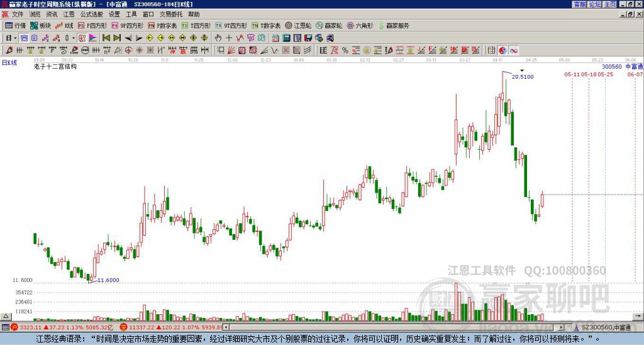Screen dimensions: 644x345
Task: Click the 论坛 forum link
Action: coord(595,4)
